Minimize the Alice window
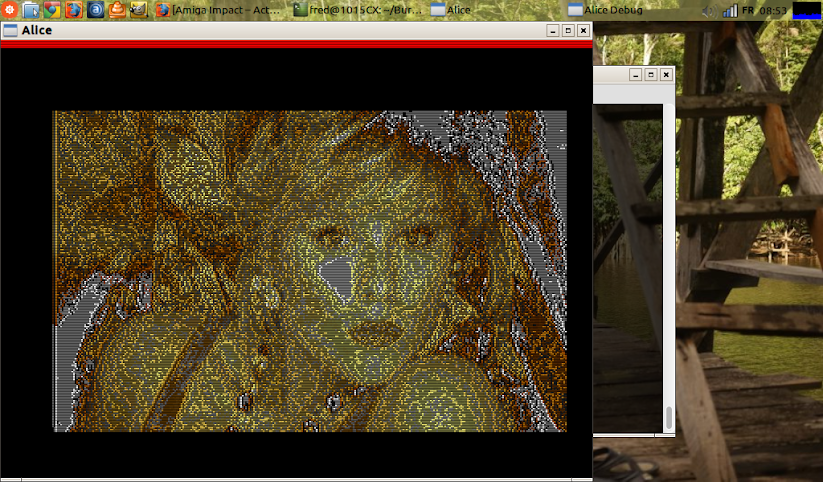The width and height of the screenshot is (823, 482). click(x=553, y=30)
